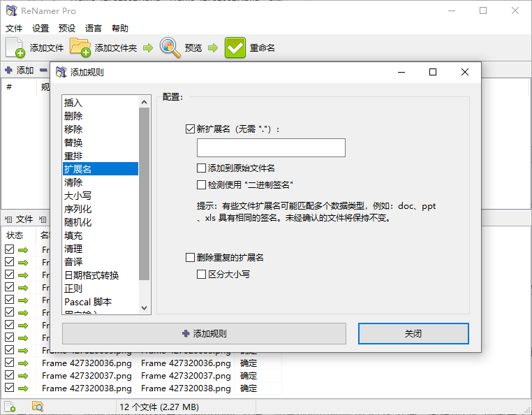Click the Preview magnifier icon
Viewport: 532px width, 415px height.
coord(170,48)
